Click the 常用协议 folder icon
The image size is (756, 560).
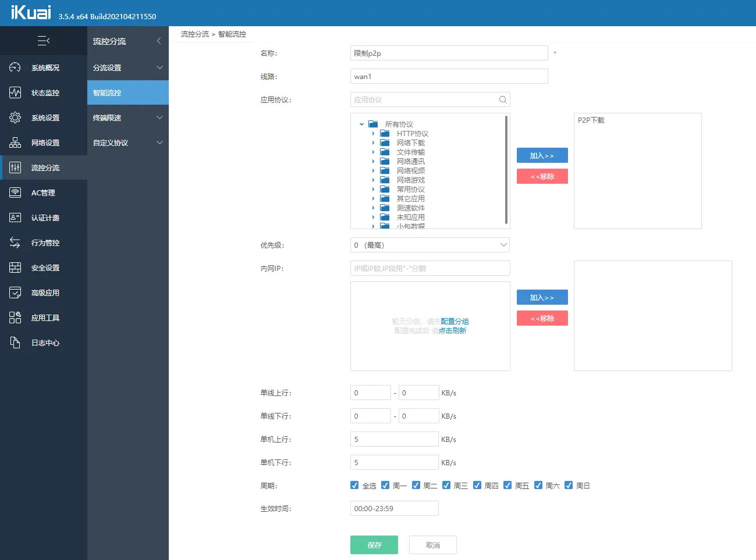(x=385, y=189)
